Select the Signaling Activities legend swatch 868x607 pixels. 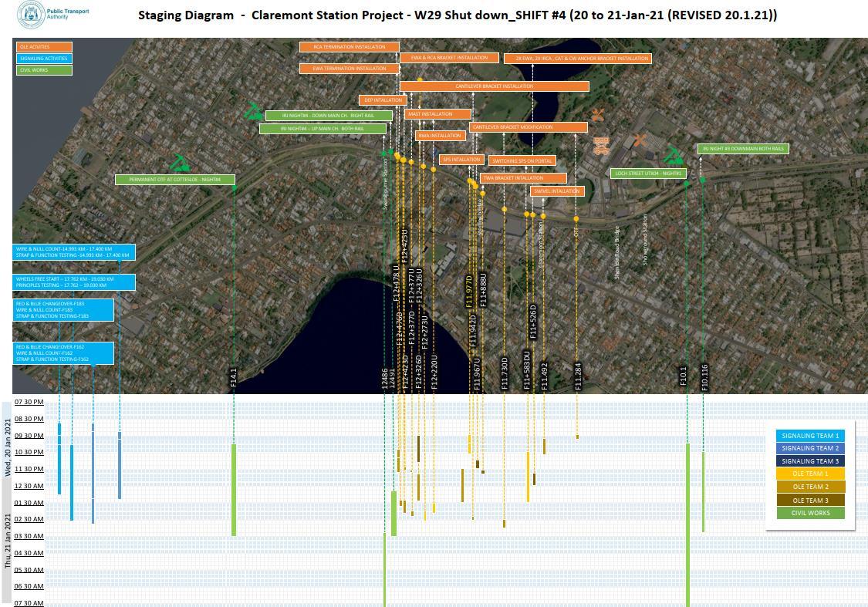tap(44, 59)
